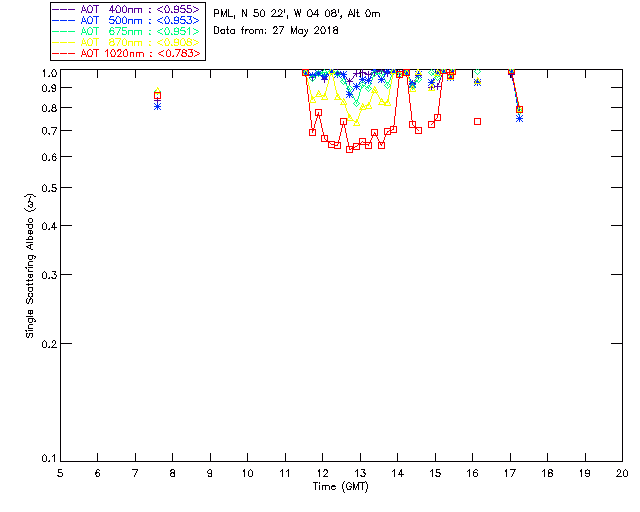Click x-axis tick label '10'
Image resolution: width=640 pixels, height=512 pixels.
(x=247, y=473)
